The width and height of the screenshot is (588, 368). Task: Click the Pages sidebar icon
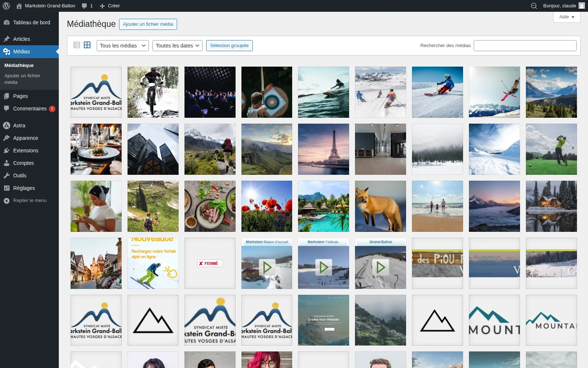[x=7, y=96]
